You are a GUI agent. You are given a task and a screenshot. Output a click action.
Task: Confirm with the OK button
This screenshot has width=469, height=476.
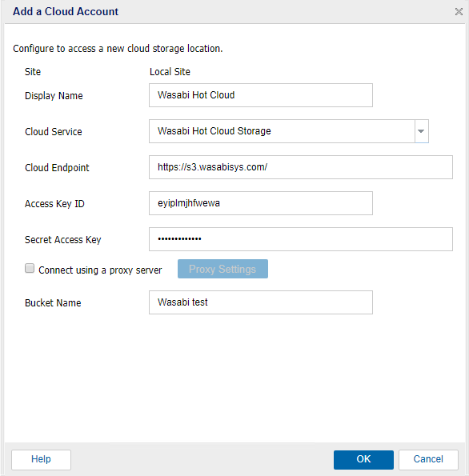(x=363, y=460)
